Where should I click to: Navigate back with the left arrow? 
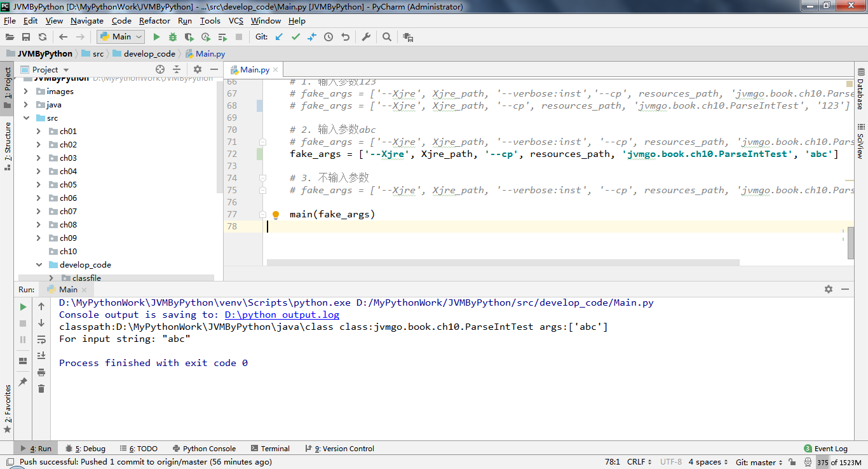pos(63,37)
